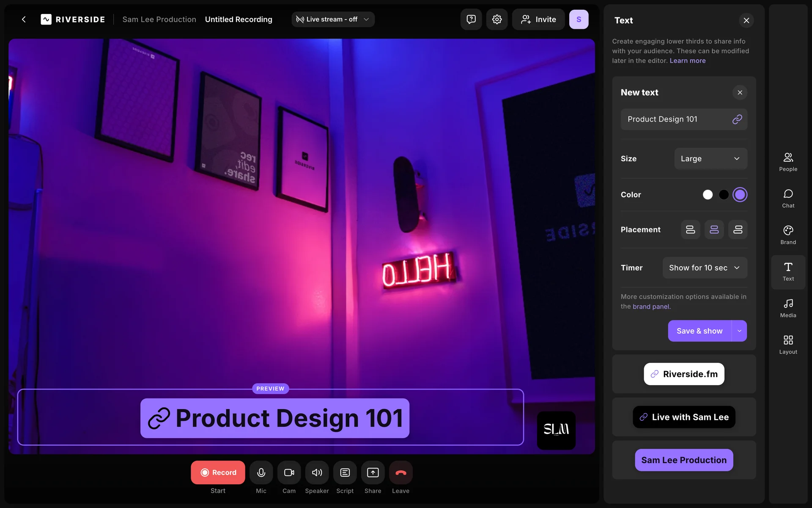Open the settings gear icon
The width and height of the screenshot is (812, 508).
[497, 19]
